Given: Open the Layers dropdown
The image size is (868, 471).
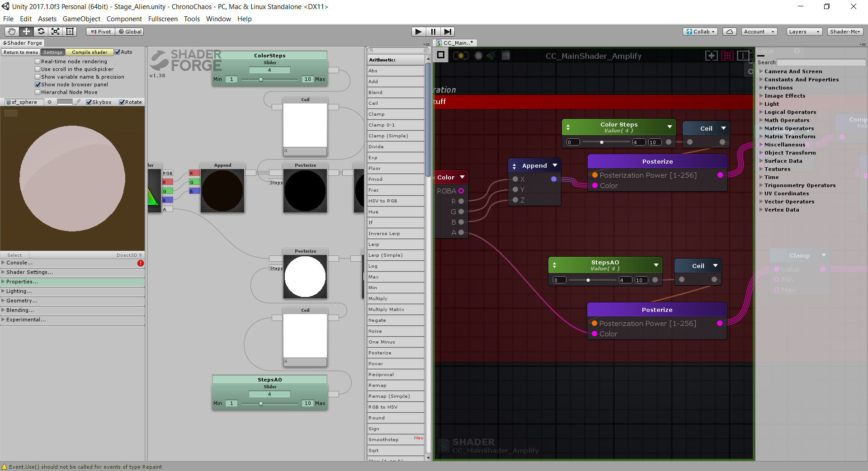Looking at the screenshot, I should (804, 32).
